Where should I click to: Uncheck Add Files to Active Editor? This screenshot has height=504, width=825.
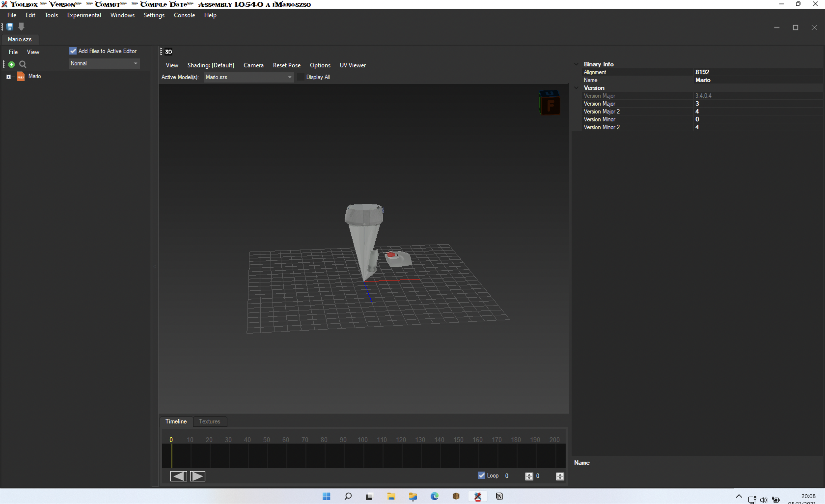tap(73, 51)
